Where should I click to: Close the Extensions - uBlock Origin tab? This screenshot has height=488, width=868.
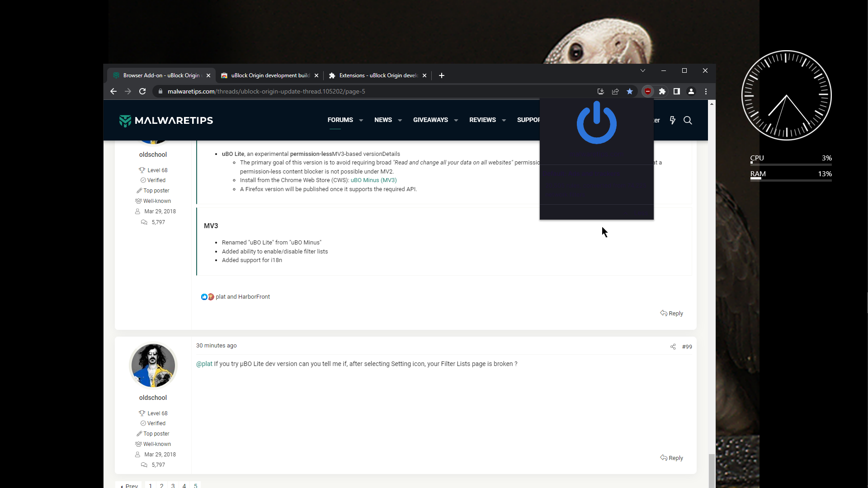425,75
